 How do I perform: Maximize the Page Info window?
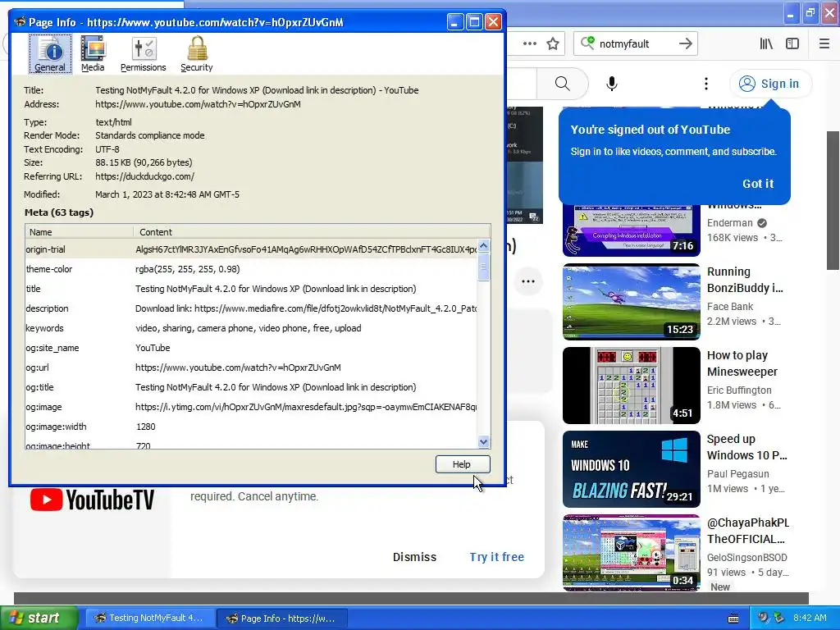click(474, 22)
